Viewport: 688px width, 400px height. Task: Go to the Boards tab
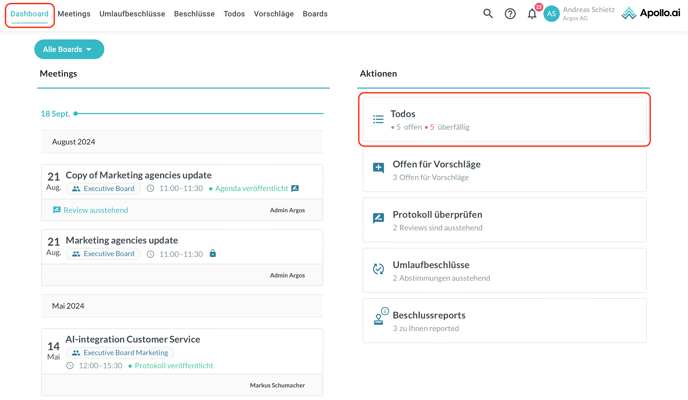pos(315,14)
